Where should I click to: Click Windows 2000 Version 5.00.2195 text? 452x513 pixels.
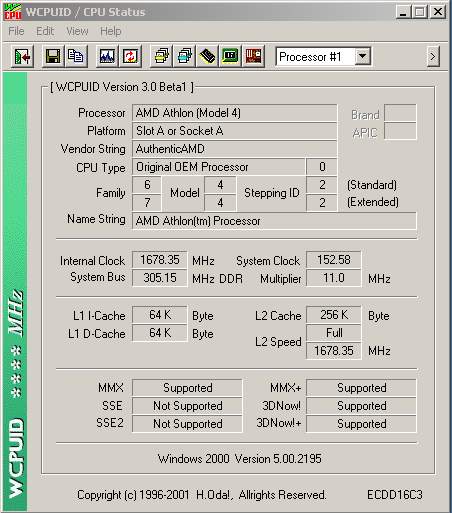pyautogui.click(x=240, y=459)
